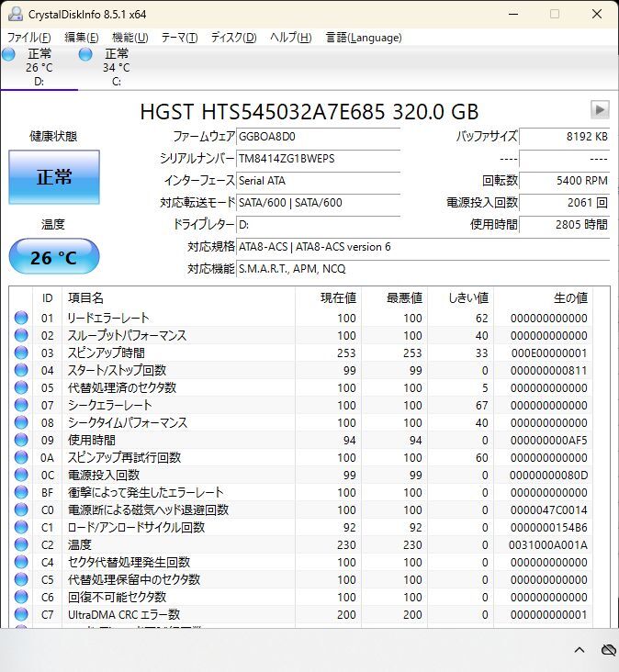Select the UltraDMA CRC エラー数 attribute name
Viewport: 619px width, 672px height.
(124, 614)
